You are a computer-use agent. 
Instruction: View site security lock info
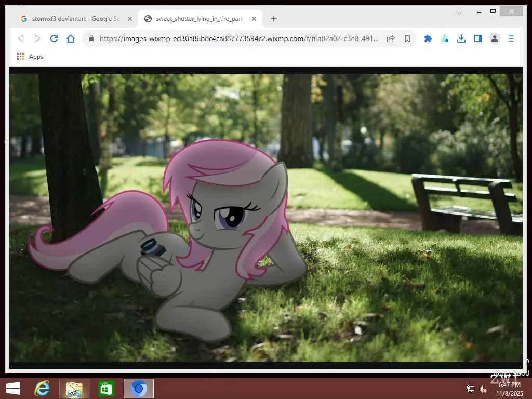point(91,38)
